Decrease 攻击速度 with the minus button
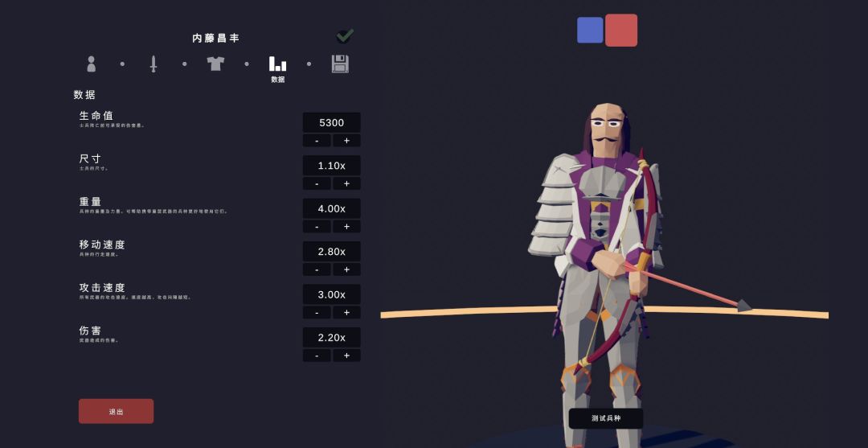The width and height of the screenshot is (868, 448). point(317,312)
